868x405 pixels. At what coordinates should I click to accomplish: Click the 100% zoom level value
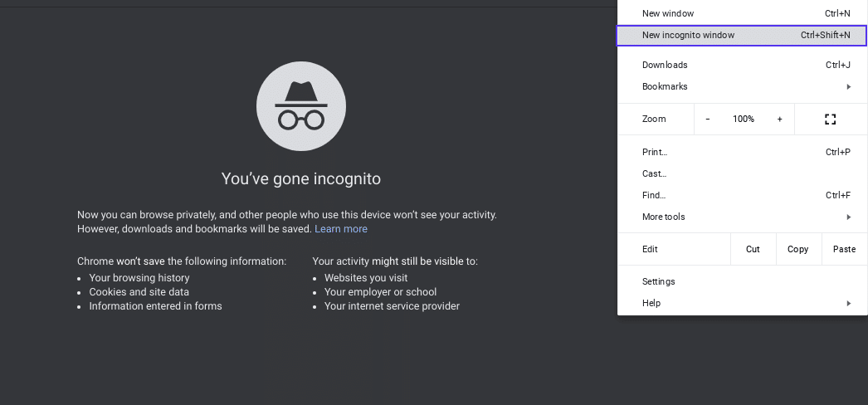[x=744, y=119]
